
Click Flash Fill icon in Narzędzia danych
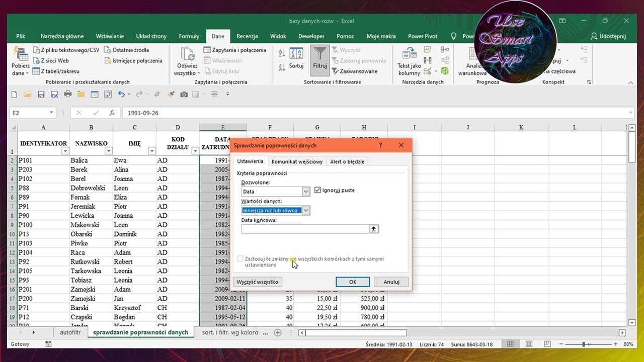click(428, 50)
